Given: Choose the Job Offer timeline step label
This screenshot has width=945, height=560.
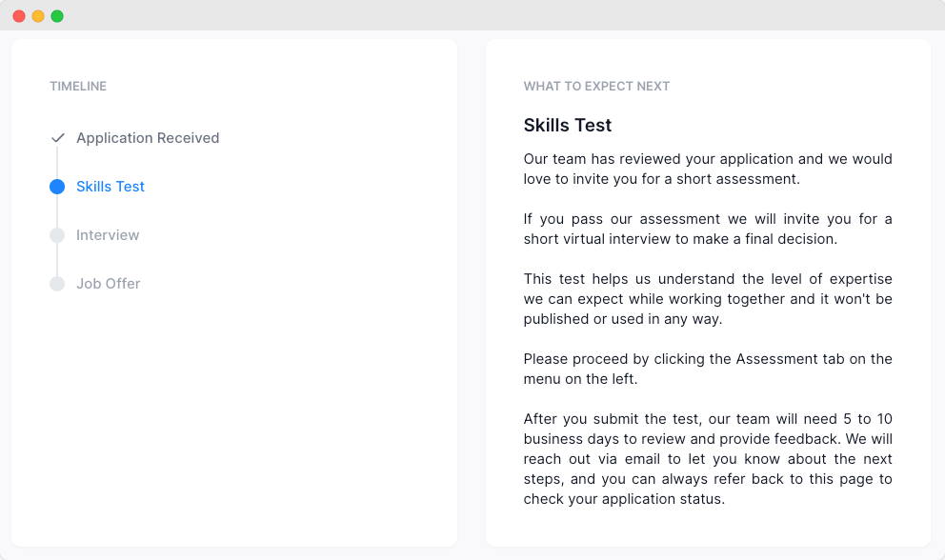Looking at the screenshot, I should [x=109, y=284].
